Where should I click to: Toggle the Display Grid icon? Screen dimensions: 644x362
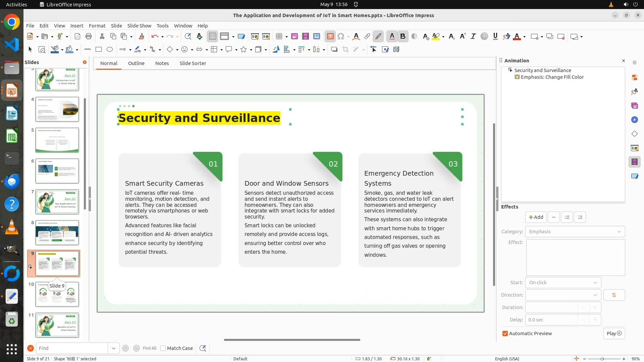[x=213, y=37]
